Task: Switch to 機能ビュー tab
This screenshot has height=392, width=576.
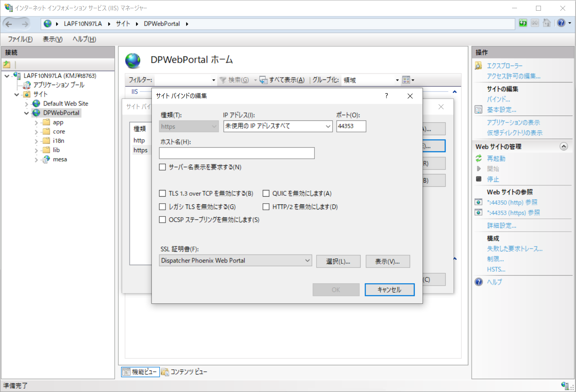Action: (140, 372)
